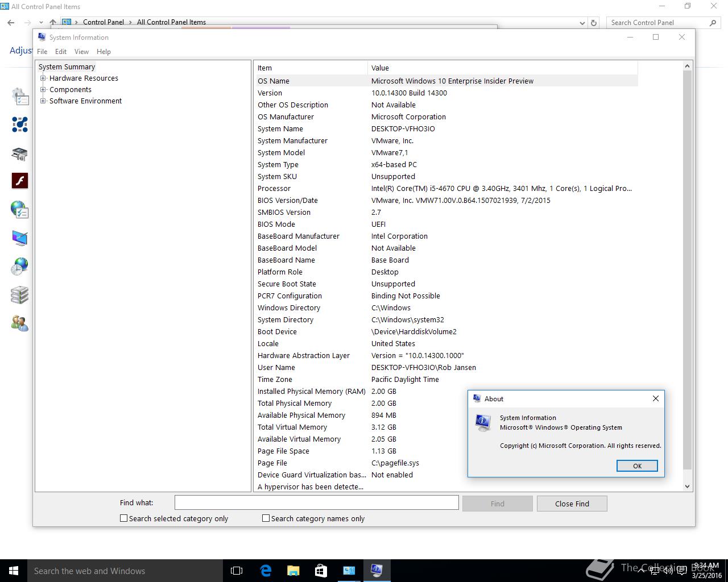Click the taskbar Search the web and Windows box
Screen dimensions: 728x582
tap(125, 571)
